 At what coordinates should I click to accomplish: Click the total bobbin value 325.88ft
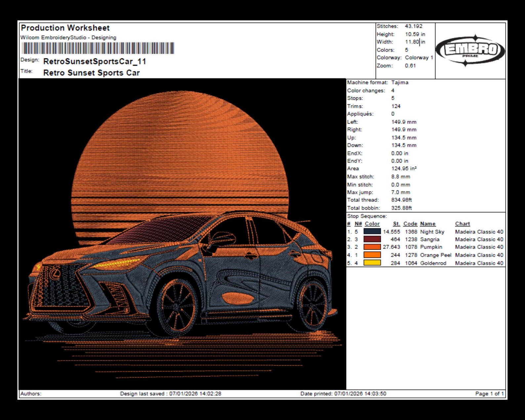coord(401,208)
